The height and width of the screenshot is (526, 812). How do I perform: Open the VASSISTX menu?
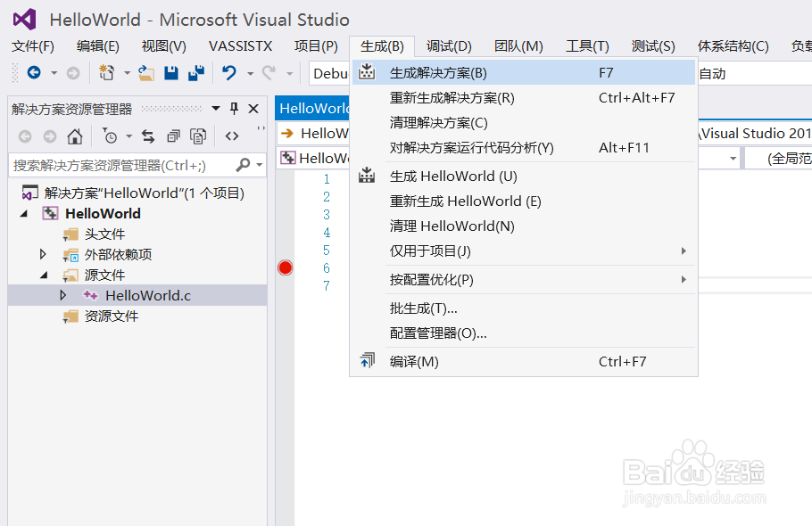tap(240, 46)
